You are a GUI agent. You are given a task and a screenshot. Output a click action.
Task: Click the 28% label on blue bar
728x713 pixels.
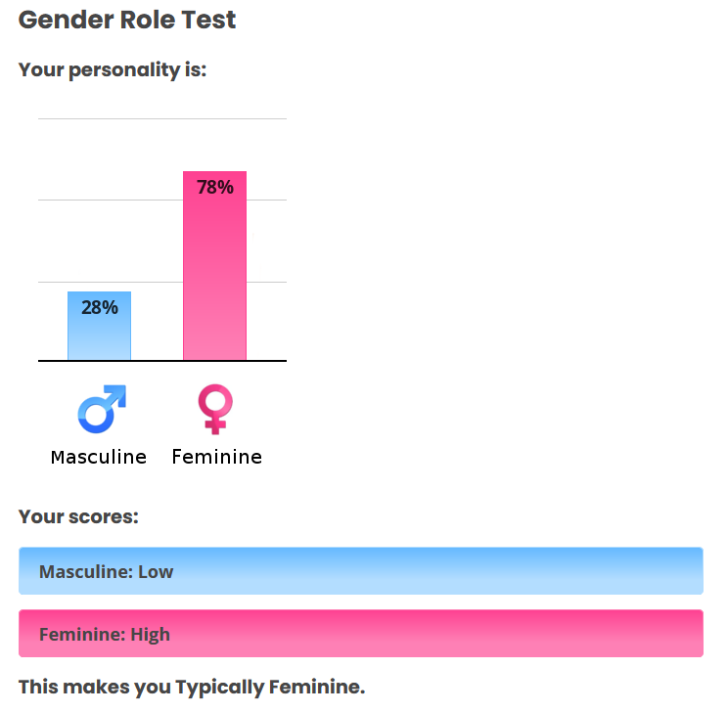click(100, 307)
